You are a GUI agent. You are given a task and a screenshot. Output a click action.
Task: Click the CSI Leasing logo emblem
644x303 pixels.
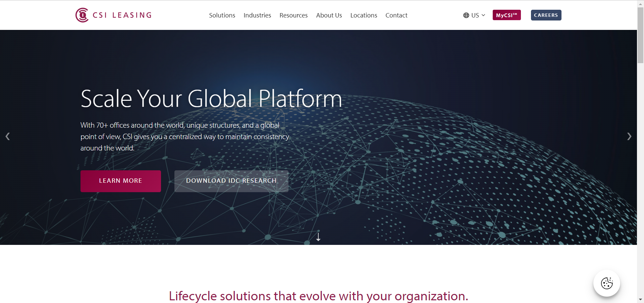(82, 15)
